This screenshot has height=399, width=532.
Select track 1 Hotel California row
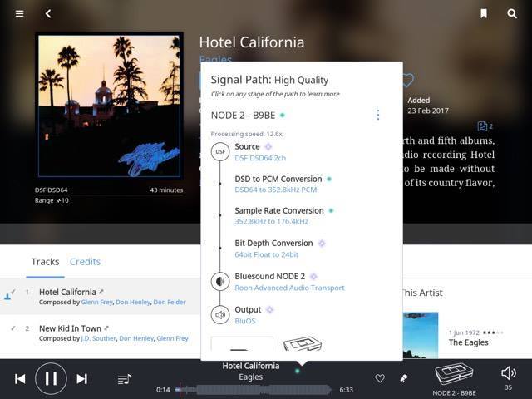point(101,296)
